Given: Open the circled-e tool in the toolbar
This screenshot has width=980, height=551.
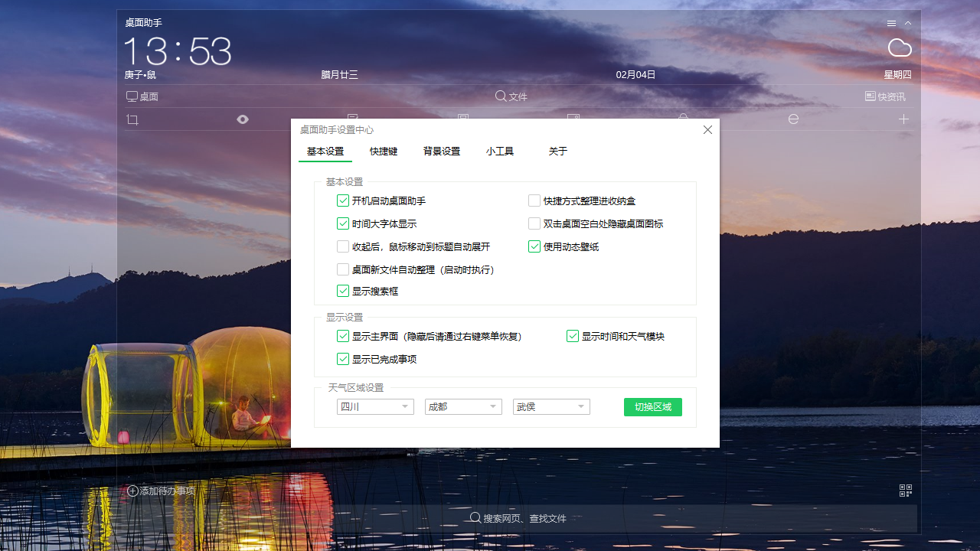Looking at the screenshot, I should pos(793,119).
